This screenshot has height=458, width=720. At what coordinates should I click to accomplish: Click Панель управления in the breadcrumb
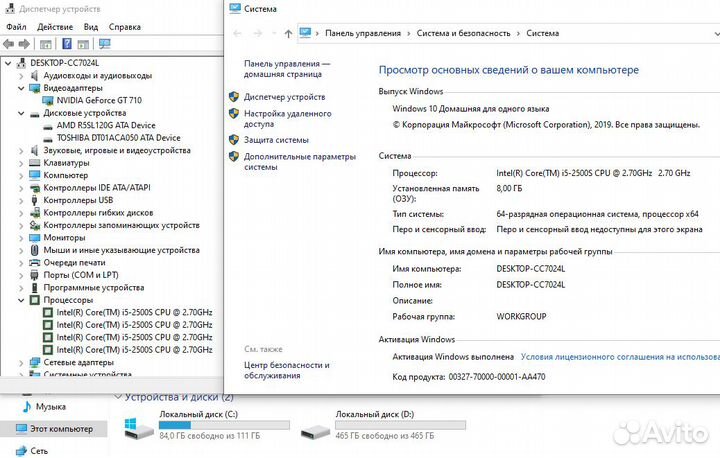363,33
